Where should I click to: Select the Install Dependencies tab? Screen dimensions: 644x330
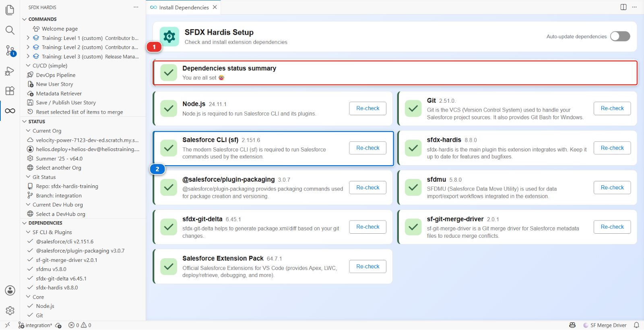click(x=184, y=7)
